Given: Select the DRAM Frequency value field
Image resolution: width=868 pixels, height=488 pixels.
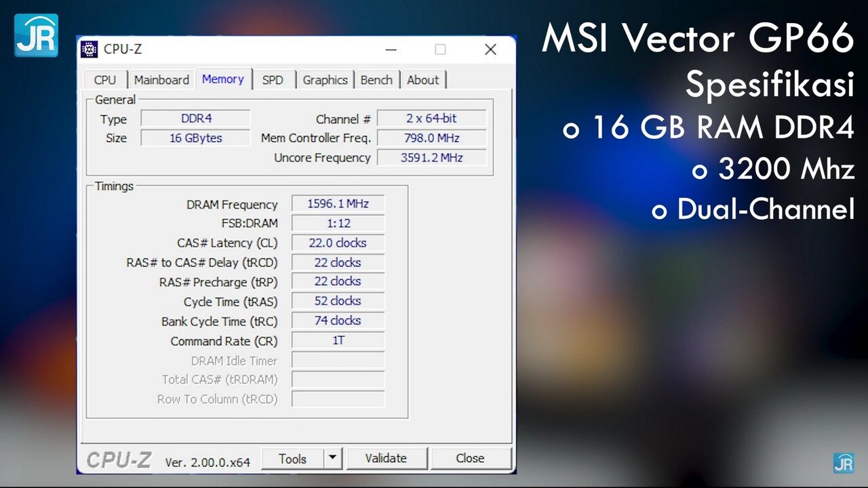Looking at the screenshot, I should point(338,203).
